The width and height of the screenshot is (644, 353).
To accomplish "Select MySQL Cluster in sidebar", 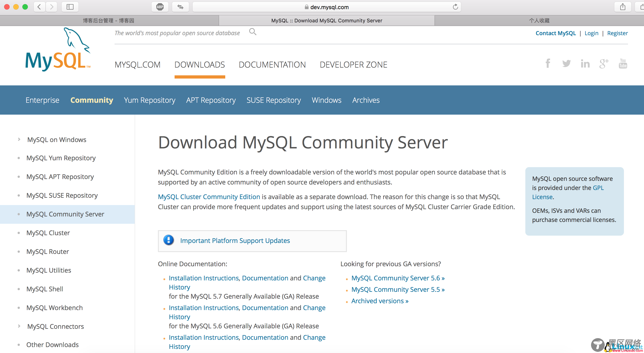I will [48, 233].
